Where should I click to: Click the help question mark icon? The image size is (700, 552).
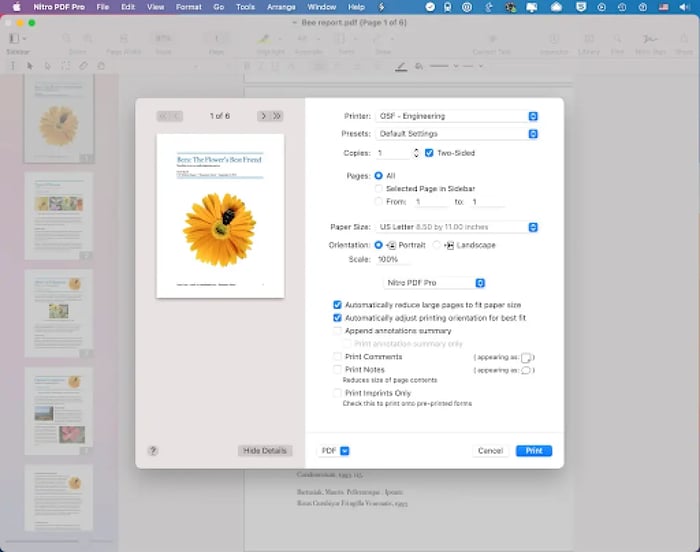click(x=153, y=451)
